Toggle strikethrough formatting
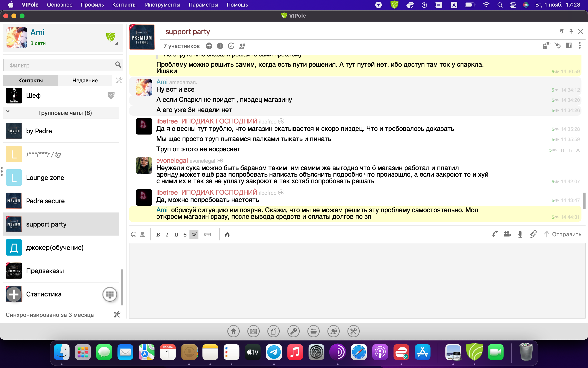 (x=185, y=235)
